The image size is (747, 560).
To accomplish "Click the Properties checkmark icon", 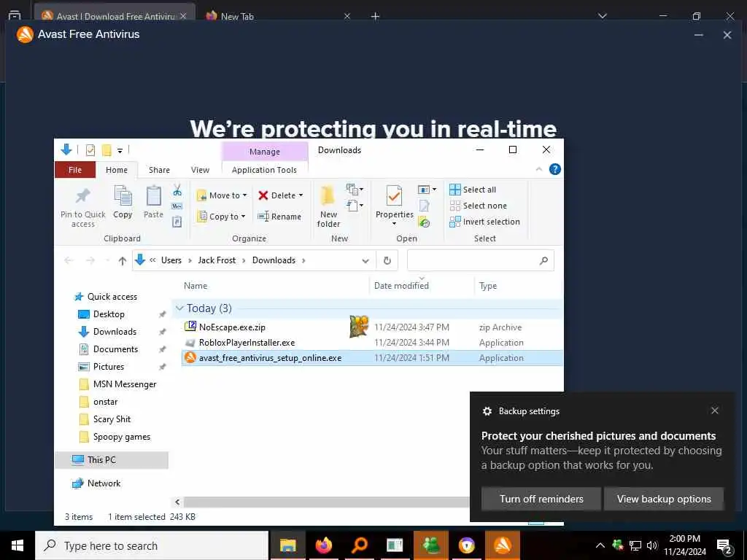I will click(394, 195).
